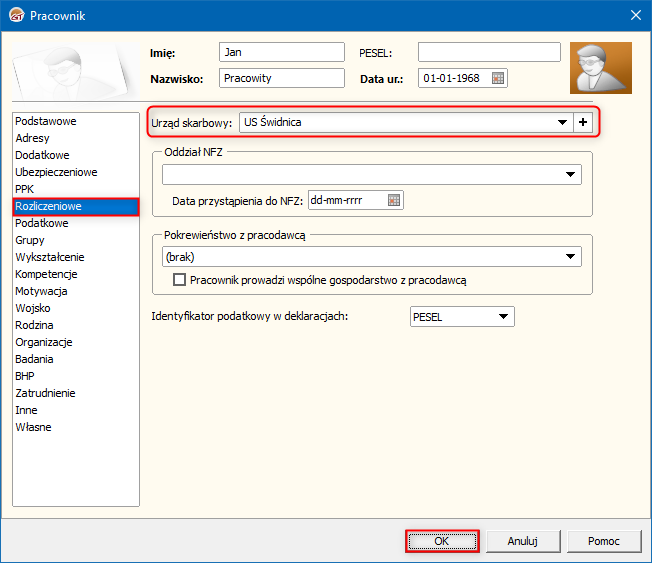This screenshot has width=652, height=563.
Task: Enable shared household with employer checkbox
Action: [x=179, y=279]
